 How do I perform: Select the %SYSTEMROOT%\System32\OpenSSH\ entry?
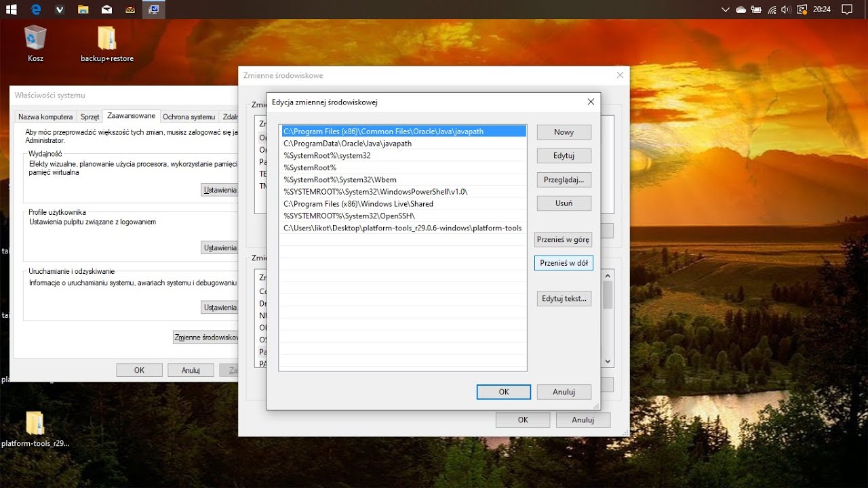tap(403, 216)
